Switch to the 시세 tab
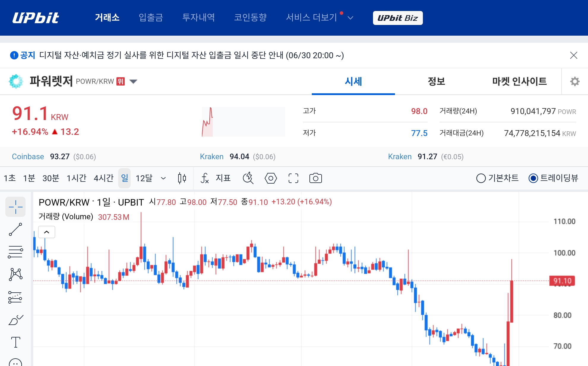This screenshot has height=366, width=588. click(353, 81)
